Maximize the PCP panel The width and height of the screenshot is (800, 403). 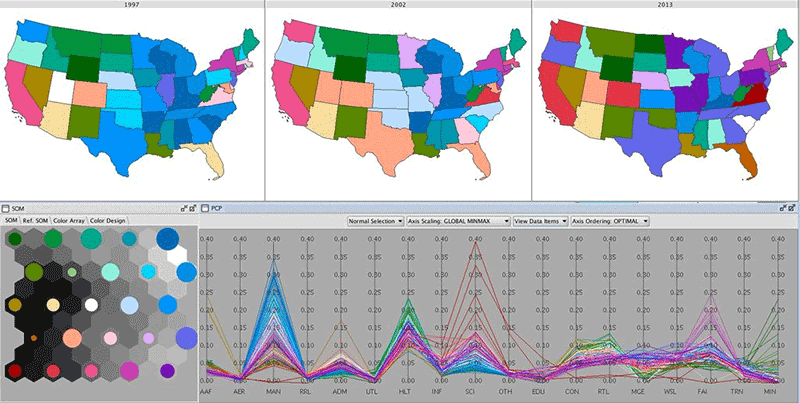pos(791,208)
